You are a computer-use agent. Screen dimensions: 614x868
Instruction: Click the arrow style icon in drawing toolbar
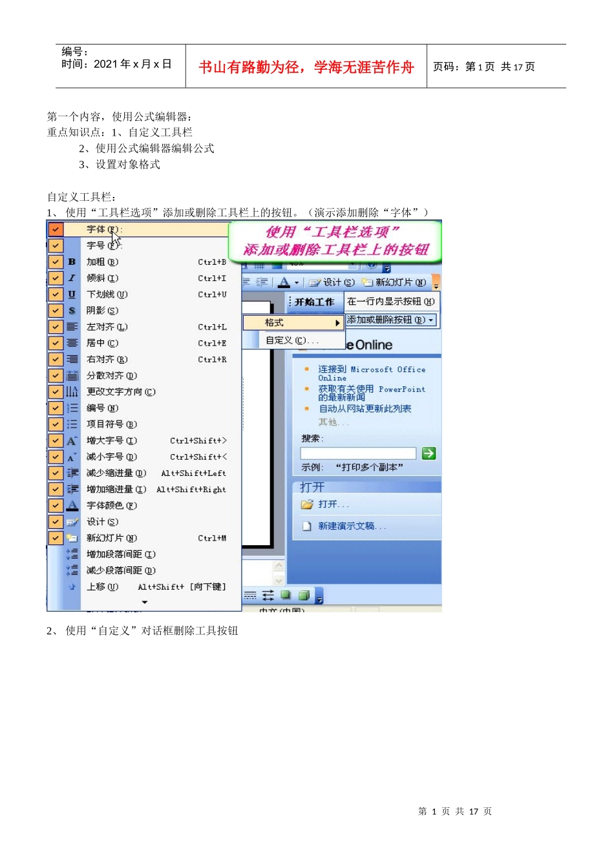point(268,595)
